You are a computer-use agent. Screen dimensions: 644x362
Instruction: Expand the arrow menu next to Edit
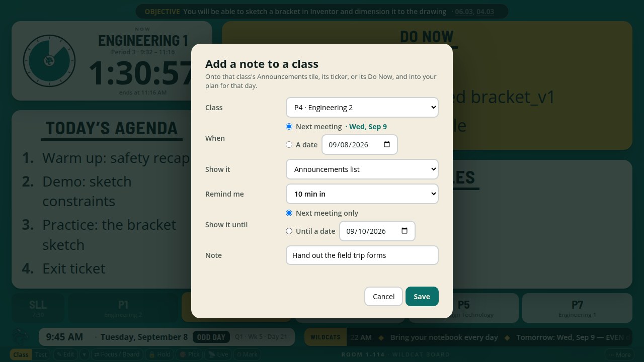point(84,354)
